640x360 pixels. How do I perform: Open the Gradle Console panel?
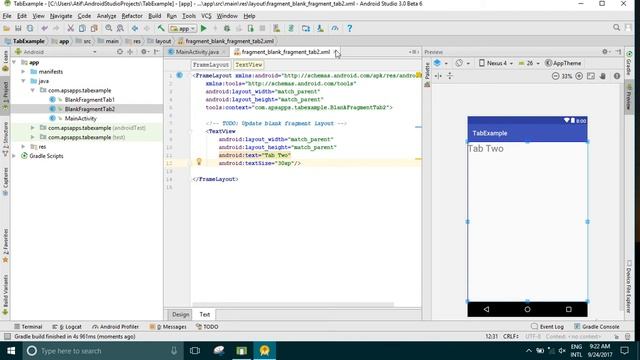(x=597, y=327)
